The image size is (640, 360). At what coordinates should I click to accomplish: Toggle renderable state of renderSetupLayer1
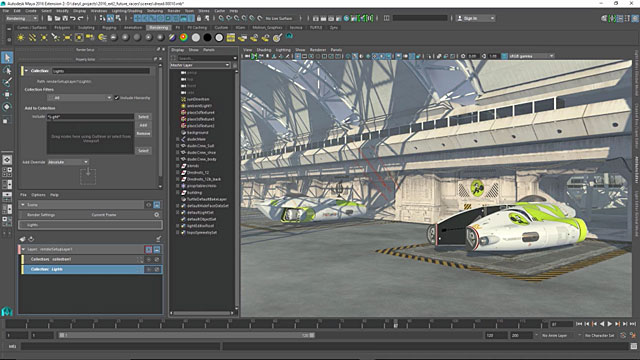click(157, 249)
